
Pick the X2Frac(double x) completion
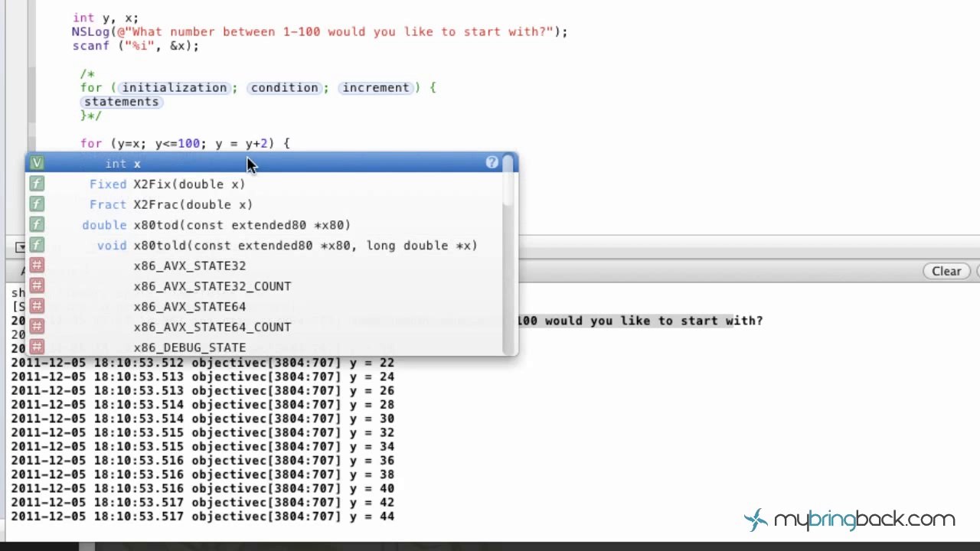(264, 204)
